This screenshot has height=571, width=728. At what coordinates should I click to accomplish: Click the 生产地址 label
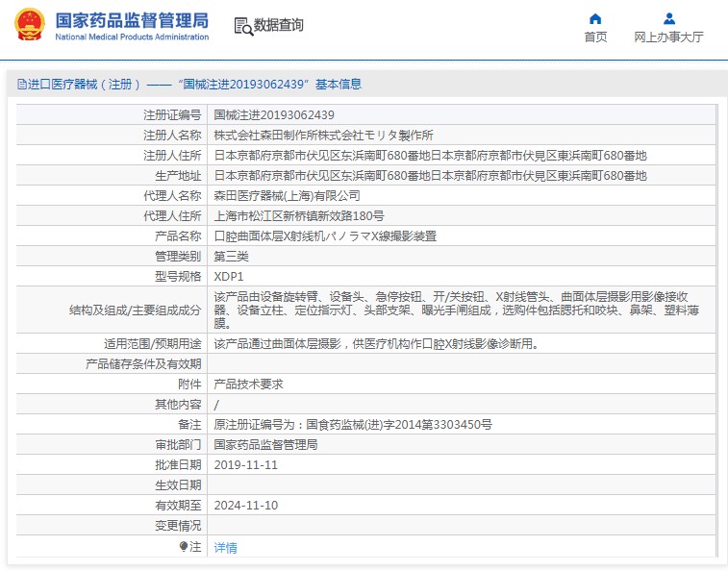(x=178, y=176)
